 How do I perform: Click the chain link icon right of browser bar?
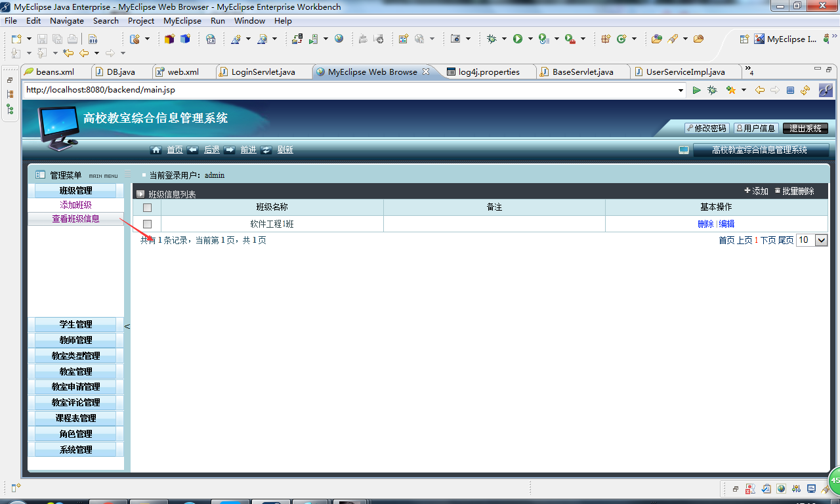coord(826,90)
